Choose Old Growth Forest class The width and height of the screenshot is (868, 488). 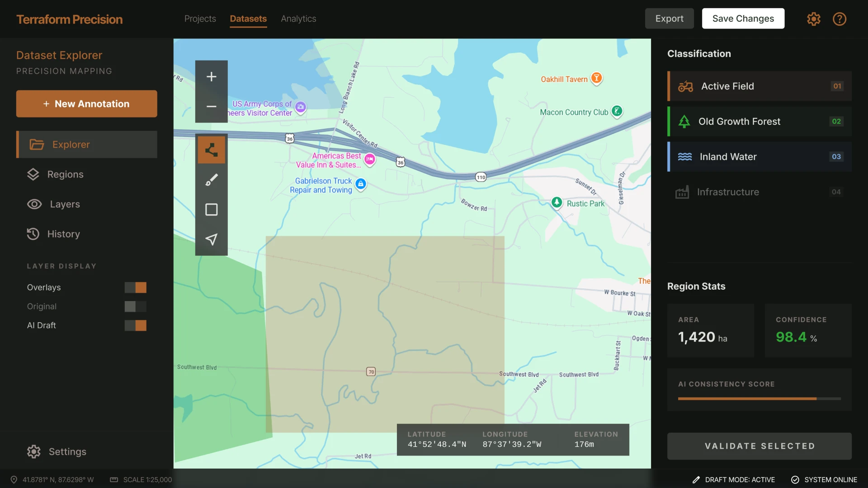point(759,122)
